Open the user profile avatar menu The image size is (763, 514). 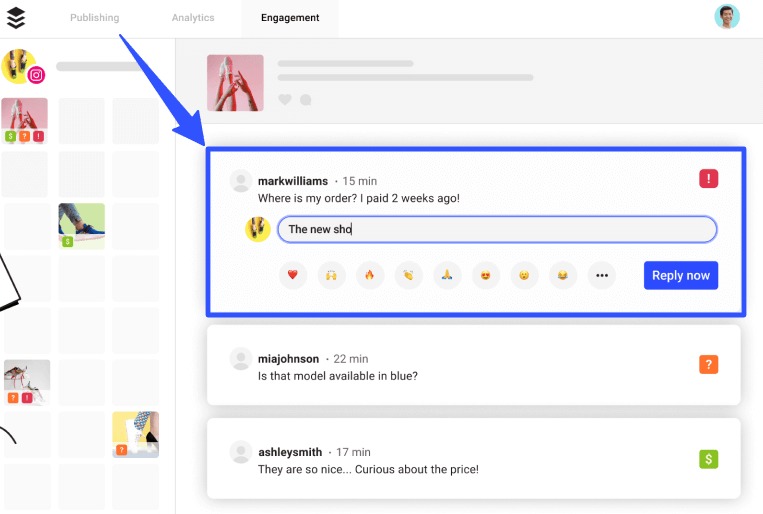tap(727, 17)
